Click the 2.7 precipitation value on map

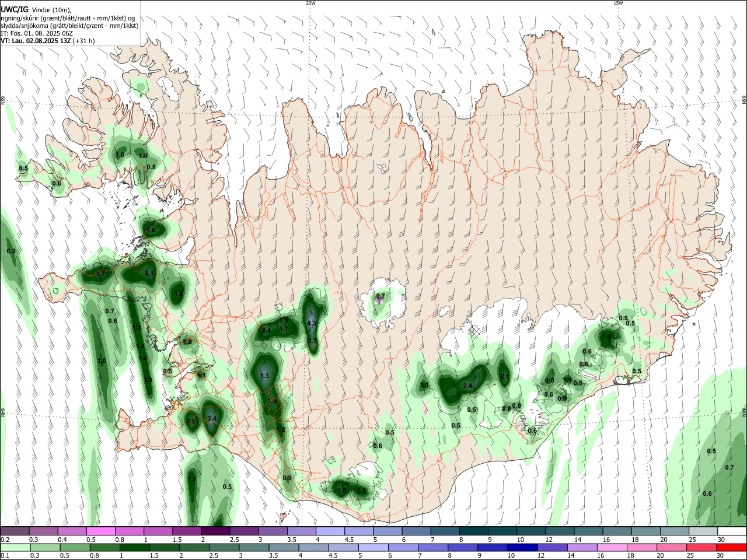(312, 341)
